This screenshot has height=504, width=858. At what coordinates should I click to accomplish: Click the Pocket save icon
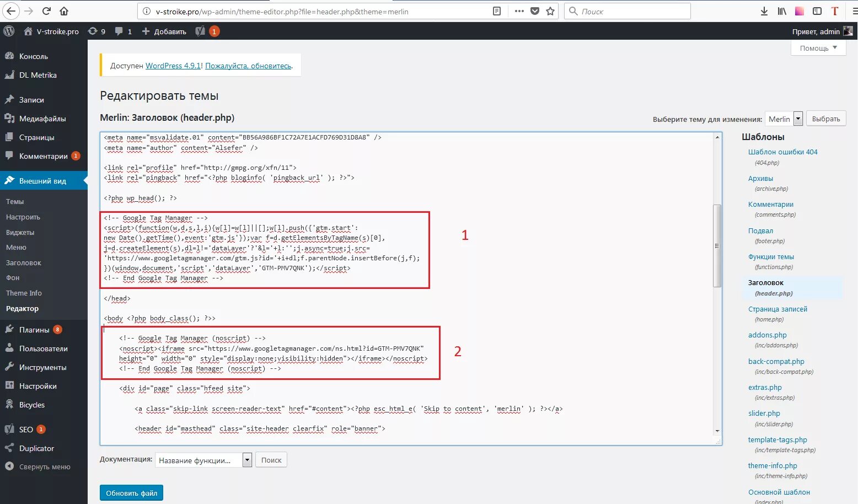tap(535, 11)
